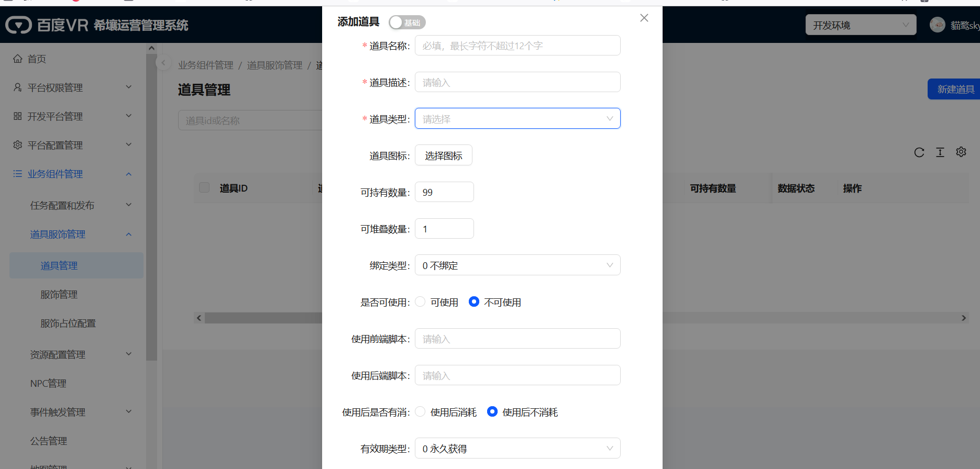The height and width of the screenshot is (469, 980).
Task: Select the 可使用 radio option
Action: pyautogui.click(x=420, y=302)
